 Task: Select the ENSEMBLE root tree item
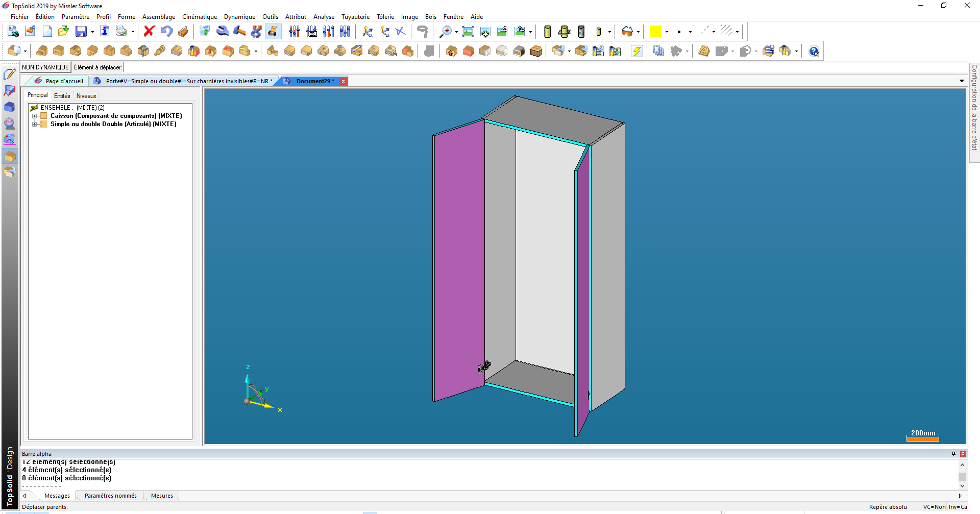point(67,108)
